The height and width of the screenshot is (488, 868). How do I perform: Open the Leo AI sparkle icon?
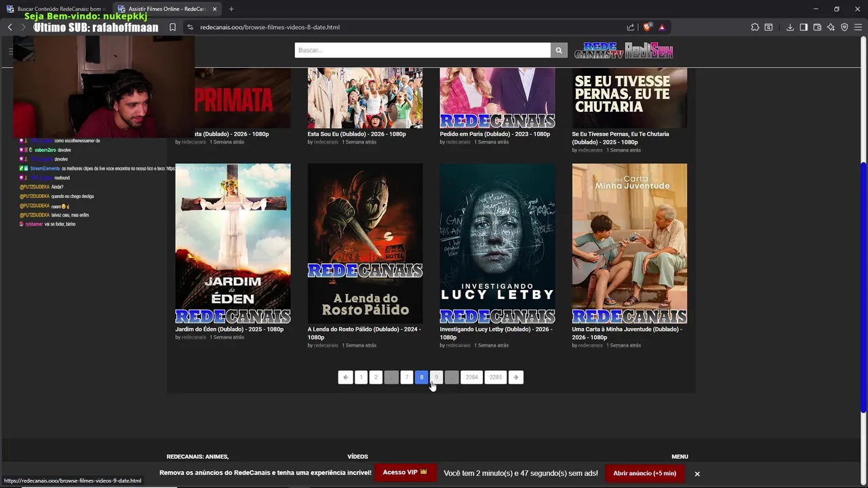point(831,27)
